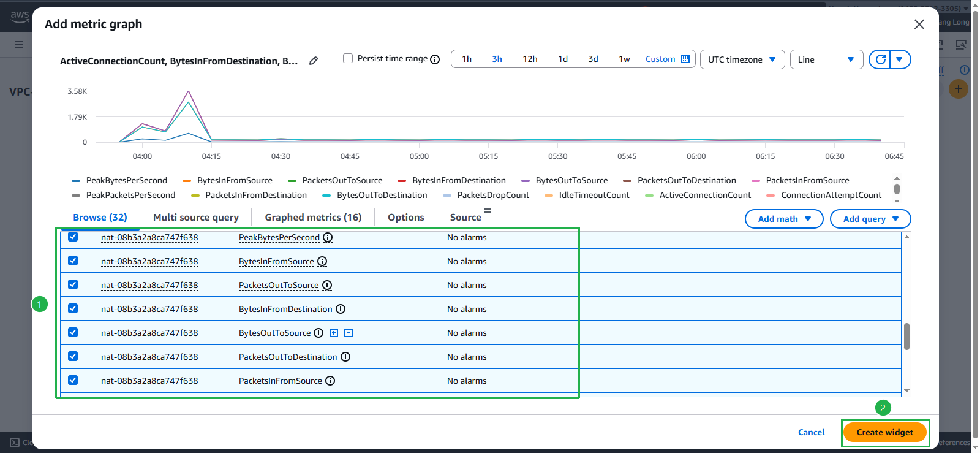Open UTC timezone dropdown
Image resolution: width=980 pixels, height=453 pixels.
click(742, 59)
